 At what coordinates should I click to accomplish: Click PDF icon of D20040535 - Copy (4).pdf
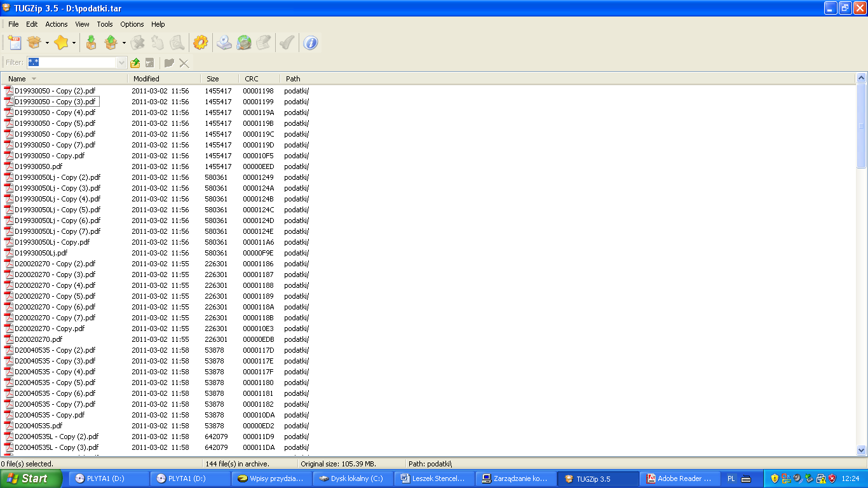9,372
